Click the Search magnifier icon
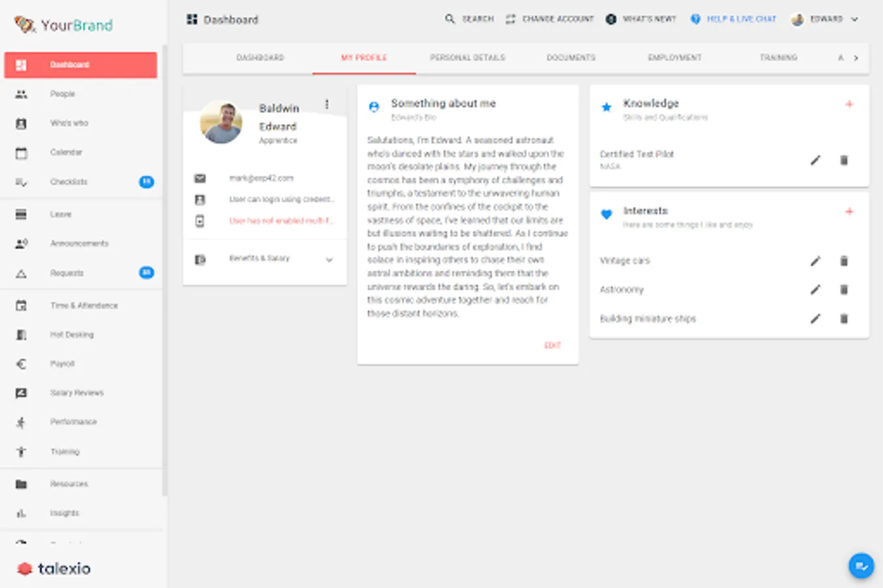The width and height of the screenshot is (883, 588). pos(450,20)
